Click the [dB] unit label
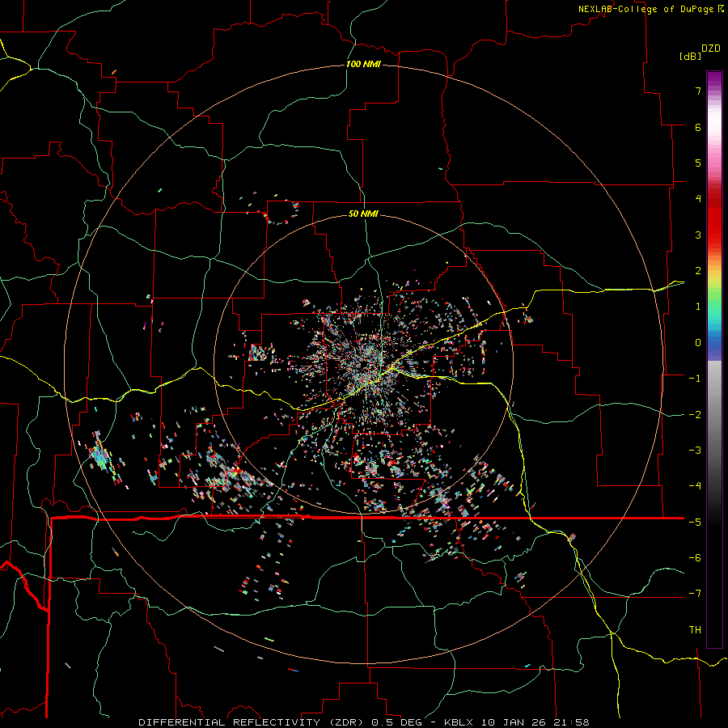The height and width of the screenshot is (728, 728). click(690, 56)
